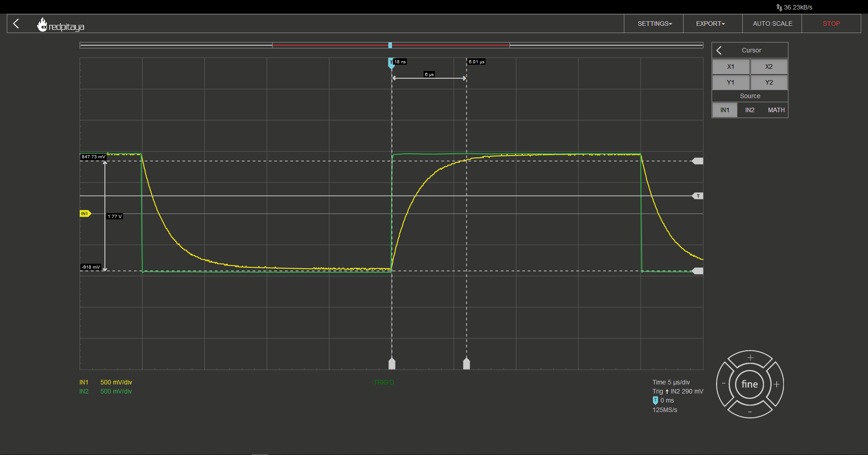Click the IN2 channel label below graph
Viewport: 868px width, 455px height.
(84, 391)
